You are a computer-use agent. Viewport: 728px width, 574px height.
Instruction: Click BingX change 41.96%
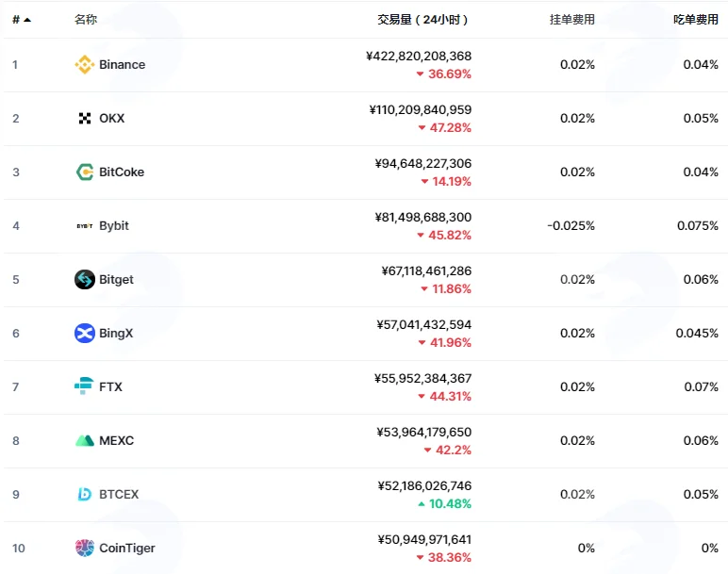click(x=445, y=343)
